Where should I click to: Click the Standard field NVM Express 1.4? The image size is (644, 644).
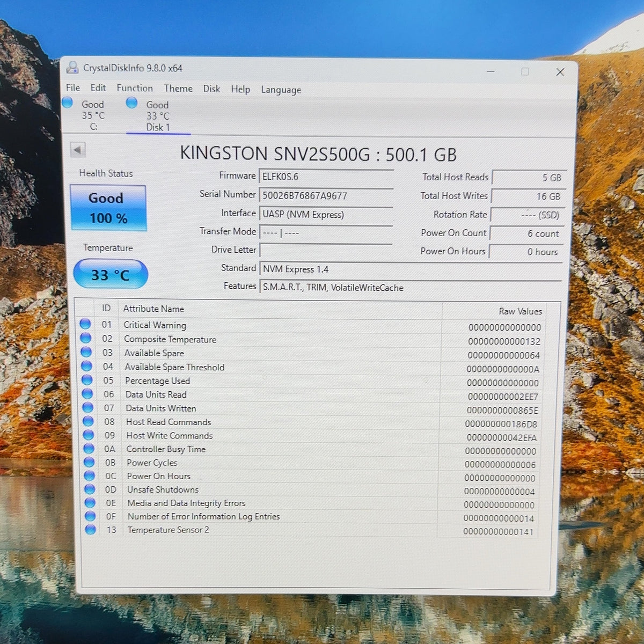click(x=411, y=269)
